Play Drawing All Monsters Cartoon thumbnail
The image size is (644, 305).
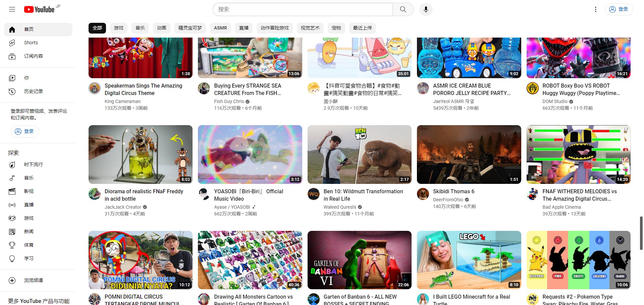pyautogui.click(x=250, y=260)
